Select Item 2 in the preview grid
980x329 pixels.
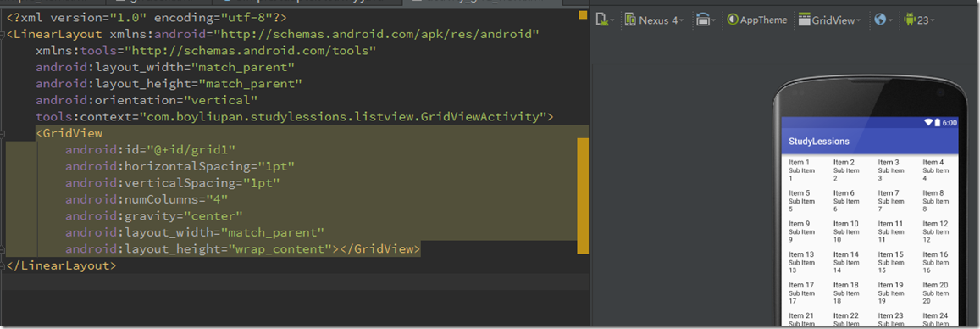pos(846,170)
